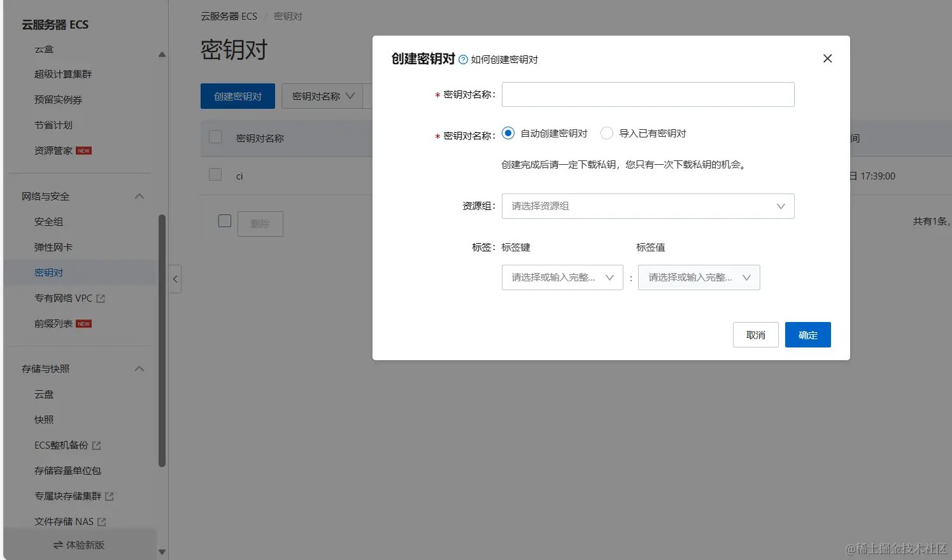The image size is (952, 560).
Task: Click the blue 创建密钥对 button
Action: click(238, 96)
